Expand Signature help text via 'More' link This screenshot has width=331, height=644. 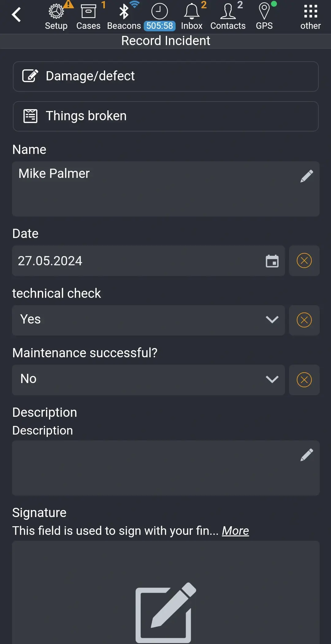(x=235, y=531)
